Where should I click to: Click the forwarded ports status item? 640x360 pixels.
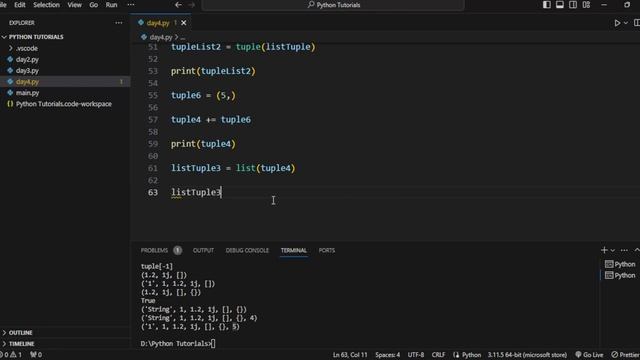pos(36,355)
